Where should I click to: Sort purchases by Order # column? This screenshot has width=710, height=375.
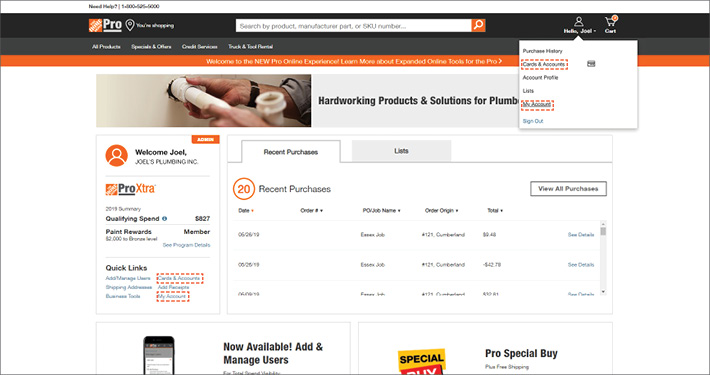(x=312, y=211)
